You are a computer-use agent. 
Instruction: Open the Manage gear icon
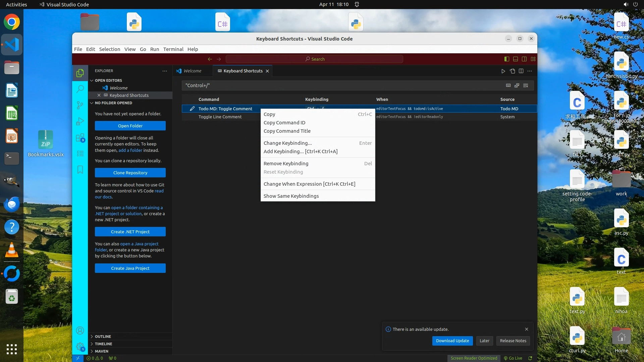(x=80, y=347)
